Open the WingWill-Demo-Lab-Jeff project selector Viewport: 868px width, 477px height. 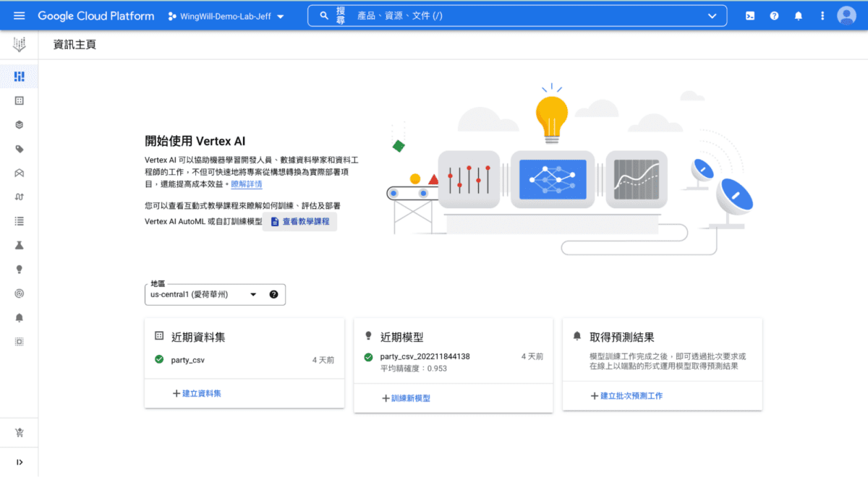tap(226, 16)
